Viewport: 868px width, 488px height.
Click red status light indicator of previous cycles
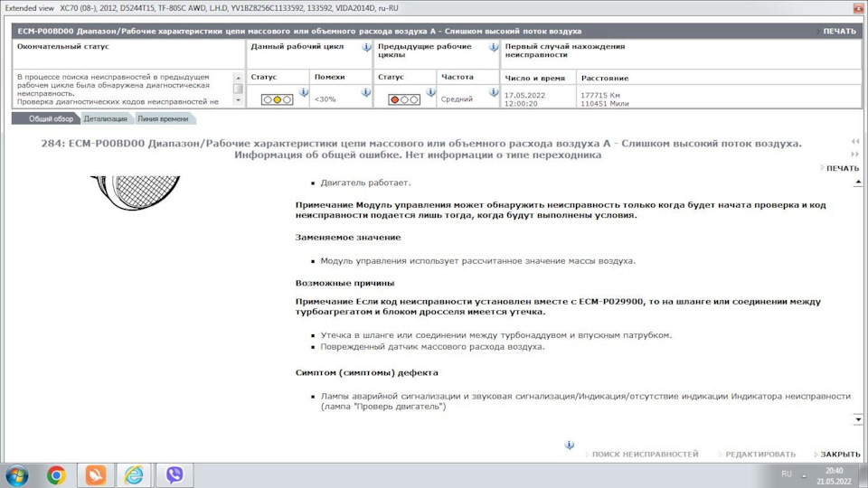click(x=404, y=99)
